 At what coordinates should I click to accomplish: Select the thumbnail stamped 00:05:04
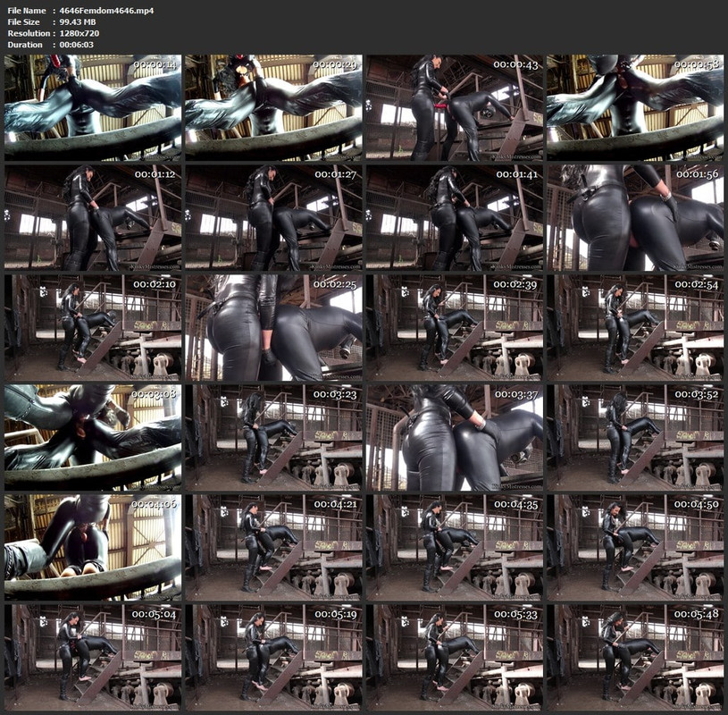pyautogui.click(x=93, y=658)
